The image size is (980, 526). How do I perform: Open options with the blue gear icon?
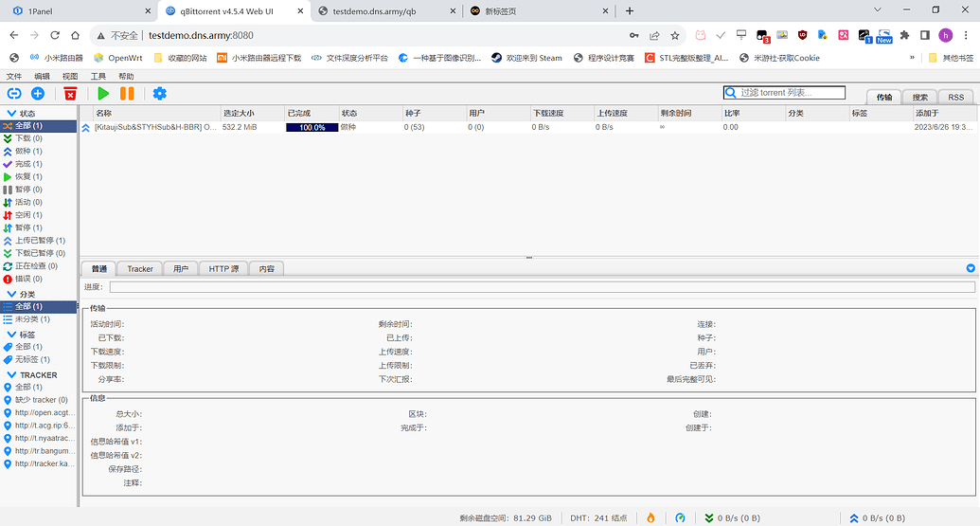click(x=160, y=93)
